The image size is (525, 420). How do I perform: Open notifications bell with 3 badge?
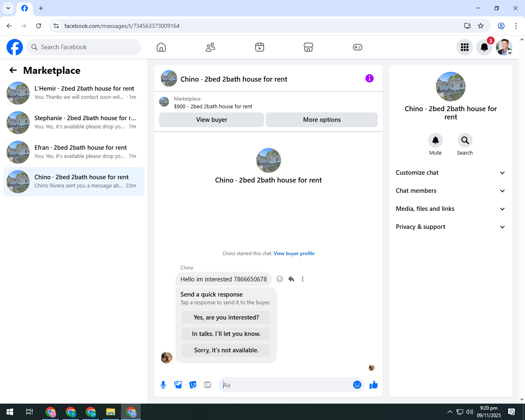pyautogui.click(x=484, y=47)
